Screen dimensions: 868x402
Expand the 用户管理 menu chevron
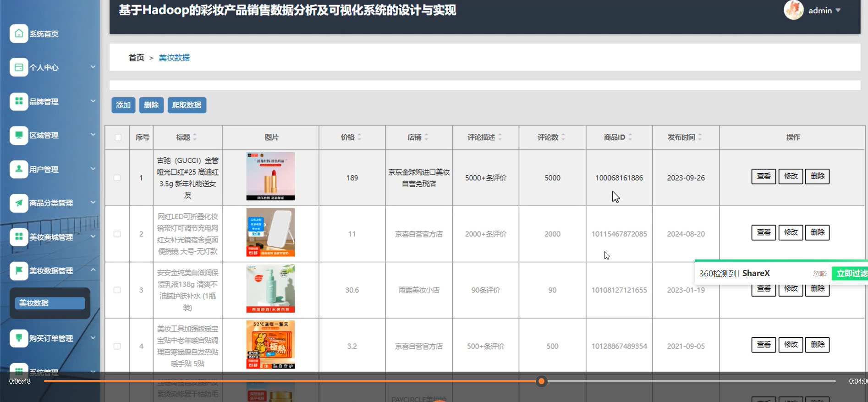coord(93,169)
